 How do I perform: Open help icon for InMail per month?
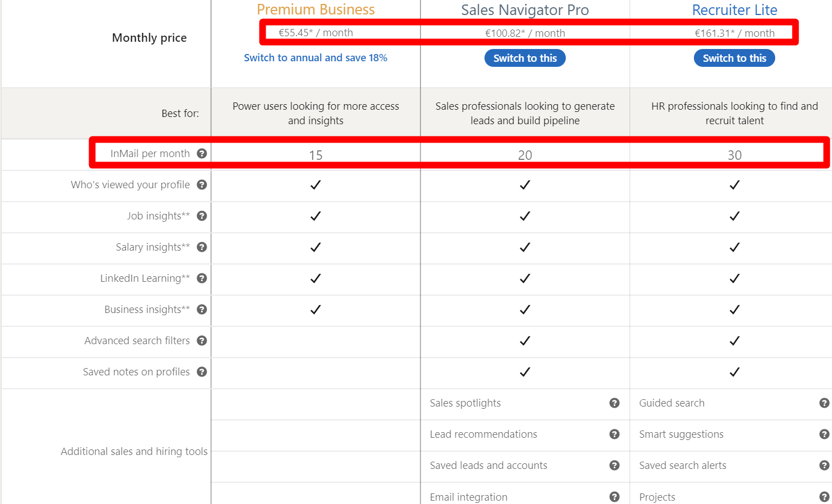pyautogui.click(x=202, y=153)
